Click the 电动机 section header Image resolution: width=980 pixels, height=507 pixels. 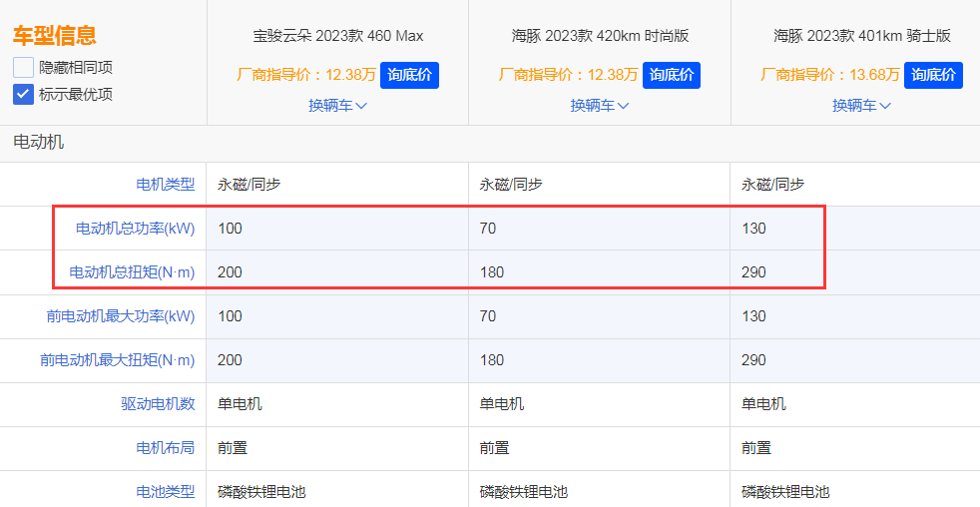39,143
